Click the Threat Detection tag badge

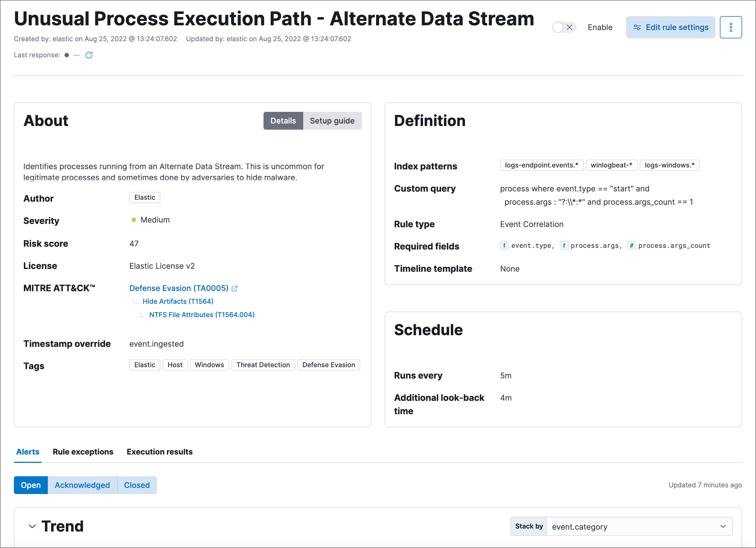coord(263,365)
